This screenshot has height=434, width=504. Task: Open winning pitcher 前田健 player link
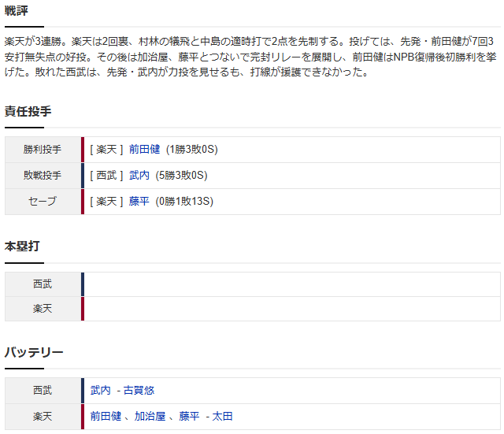point(144,149)
